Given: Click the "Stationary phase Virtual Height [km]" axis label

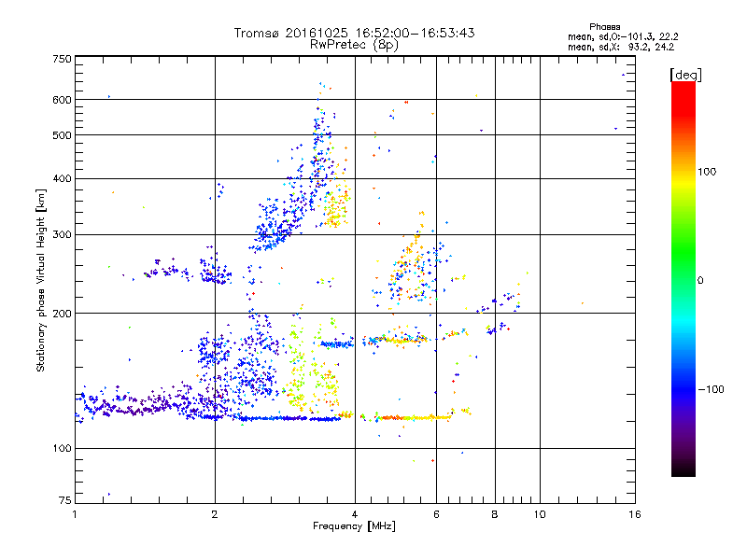Looking at the screenshot, I should (x=41, y=280).
